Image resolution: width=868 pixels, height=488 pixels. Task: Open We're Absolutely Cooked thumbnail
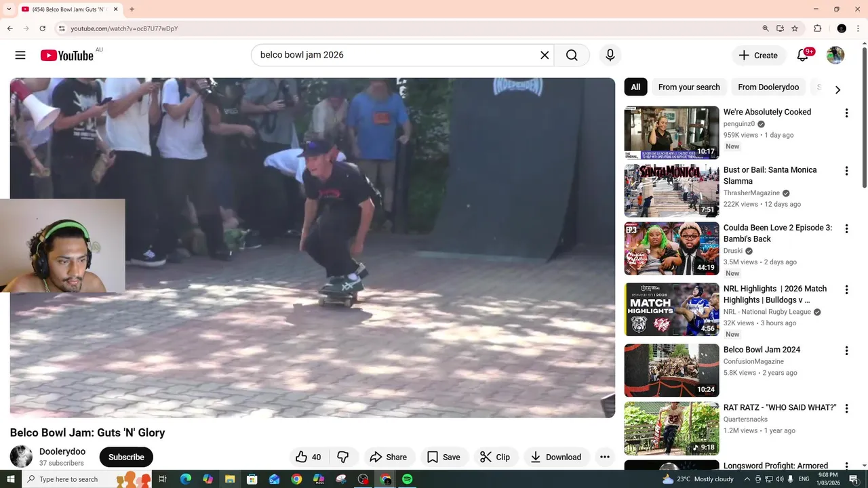(x=671, y=133)
